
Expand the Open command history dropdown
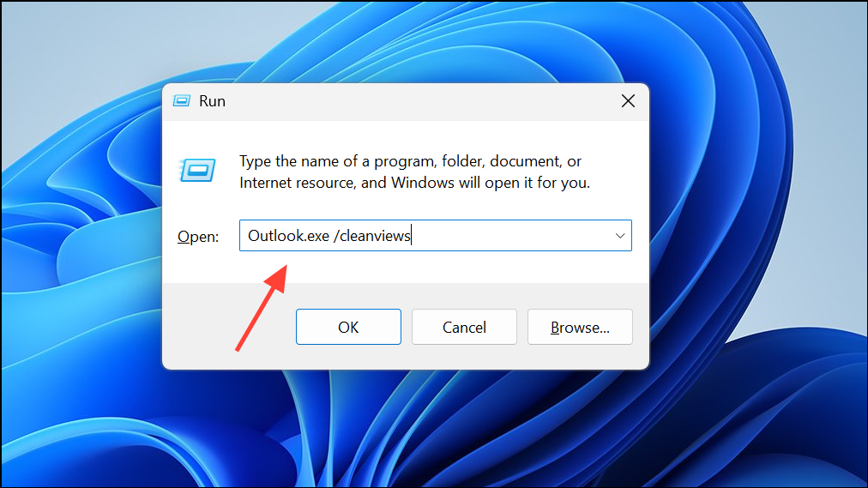pyautogui.click(x=620, y=236)
